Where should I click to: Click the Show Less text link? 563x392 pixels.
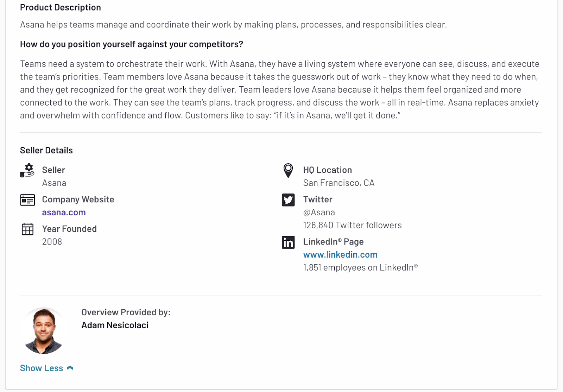(42, 368)
